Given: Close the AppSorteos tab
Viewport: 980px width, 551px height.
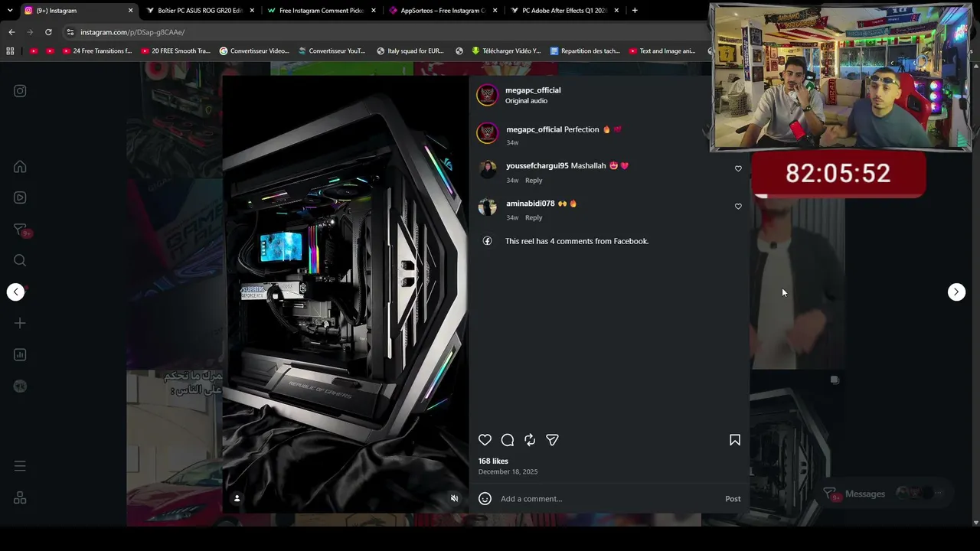Looking at the screenshot, I should 495,11.
